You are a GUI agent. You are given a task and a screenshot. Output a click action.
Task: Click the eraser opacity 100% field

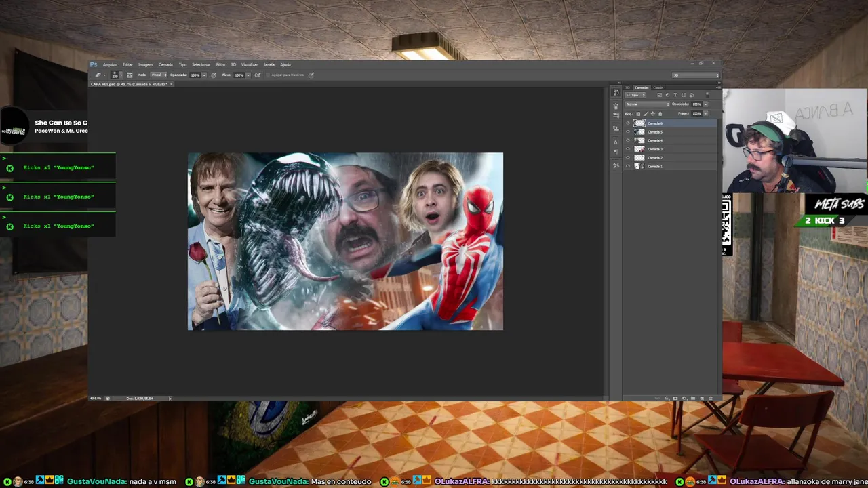click(195, 75)
